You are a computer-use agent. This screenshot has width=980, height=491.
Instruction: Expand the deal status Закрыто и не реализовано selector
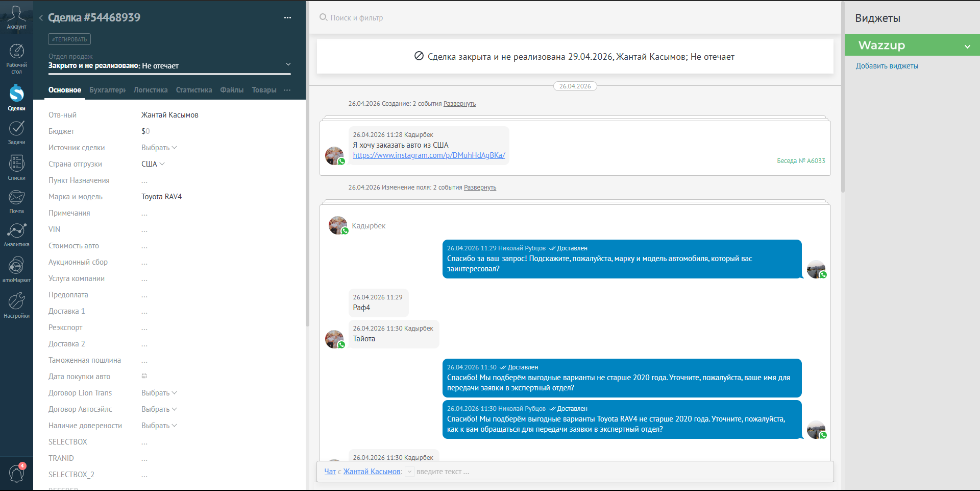click(x=169, y=65)
